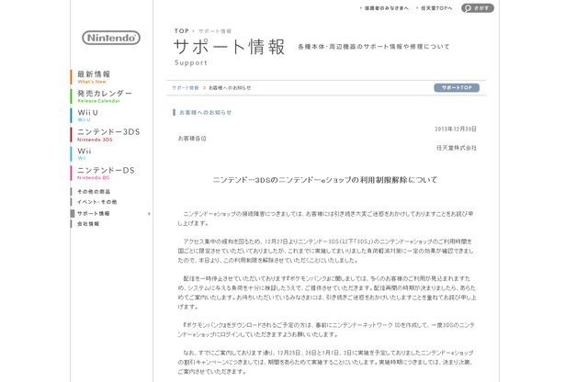Click お客様へのお知らせ section heading
588x382 pixels.
(205, 112)
